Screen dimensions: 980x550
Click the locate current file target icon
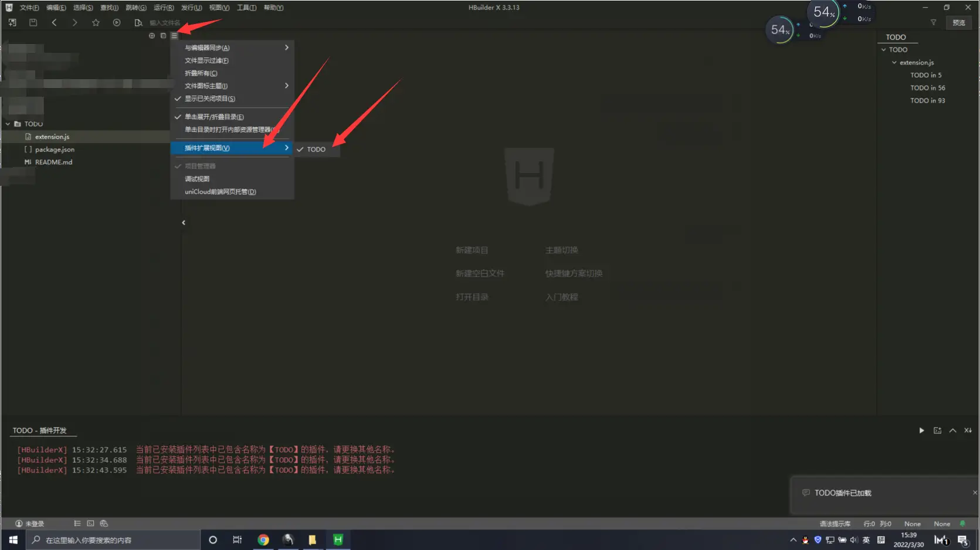(152, 36)
